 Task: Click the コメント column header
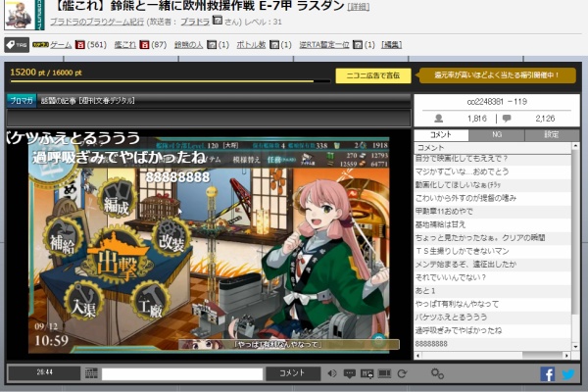click(493, 148)
